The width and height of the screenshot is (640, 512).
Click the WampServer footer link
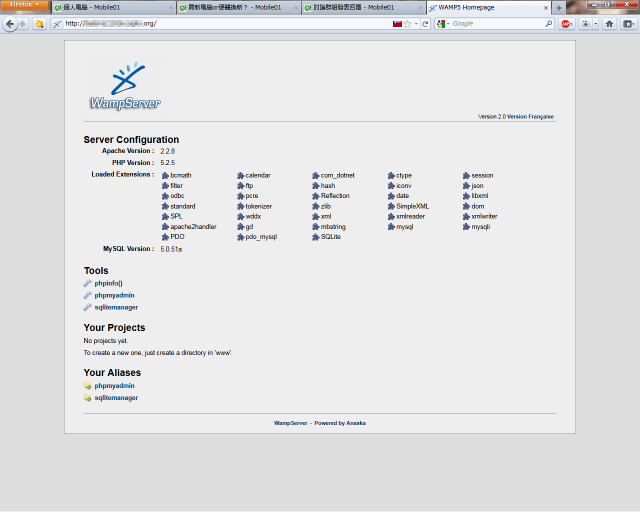click(x=291, y=423)
